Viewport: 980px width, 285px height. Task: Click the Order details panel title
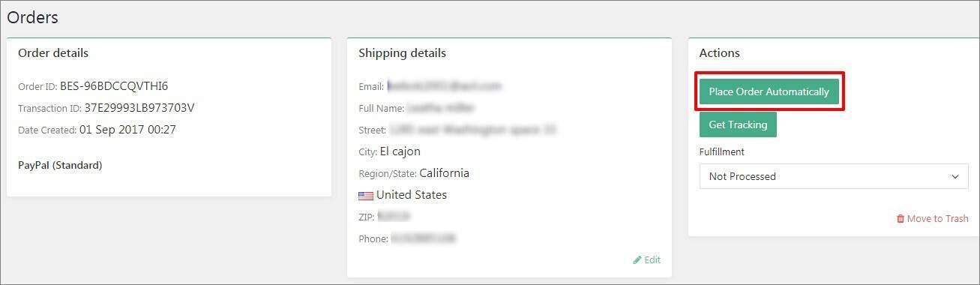pyautogui.click(x=53, y=53)
